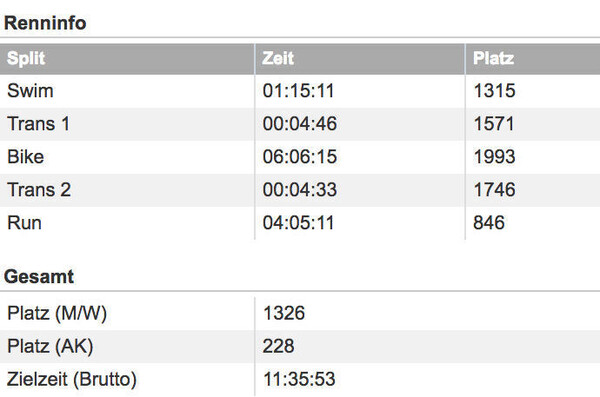Click swim time 01:15:11
This screenshot has height=397, width=600.
298,91
